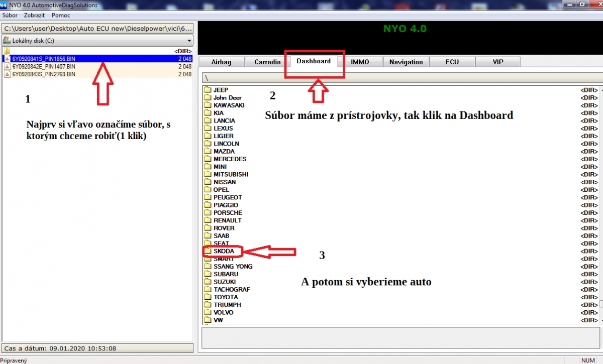Screen dimensions: 603x364
Task: Click the scroll down arrow of brand list
Action: pyautogui.click(x=600, y=320)
